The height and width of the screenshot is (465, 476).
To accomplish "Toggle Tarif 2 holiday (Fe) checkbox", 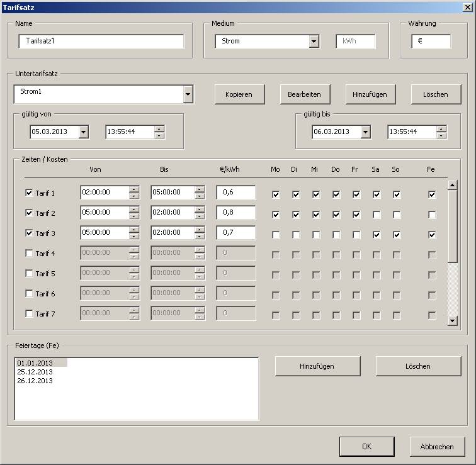I will click(432, 215).
